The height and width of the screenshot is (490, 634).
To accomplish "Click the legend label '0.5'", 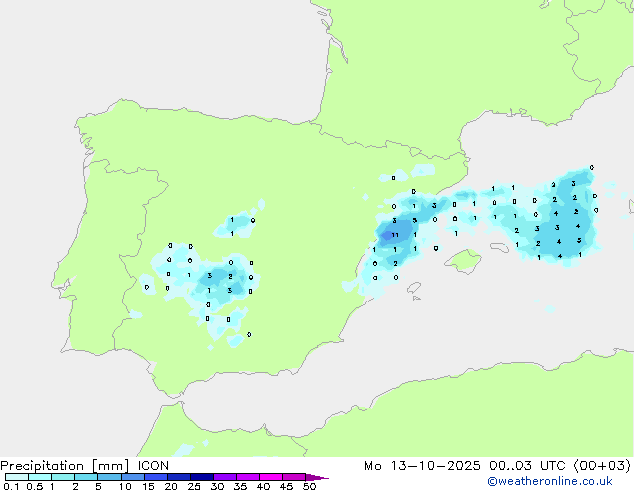I will pos(35,486).
